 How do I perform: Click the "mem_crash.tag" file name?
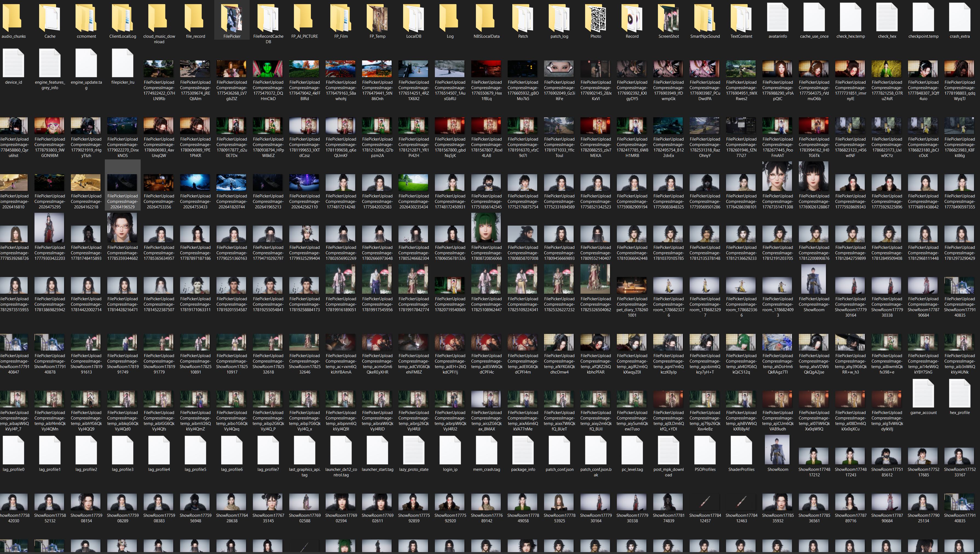[x=487, y=470]
